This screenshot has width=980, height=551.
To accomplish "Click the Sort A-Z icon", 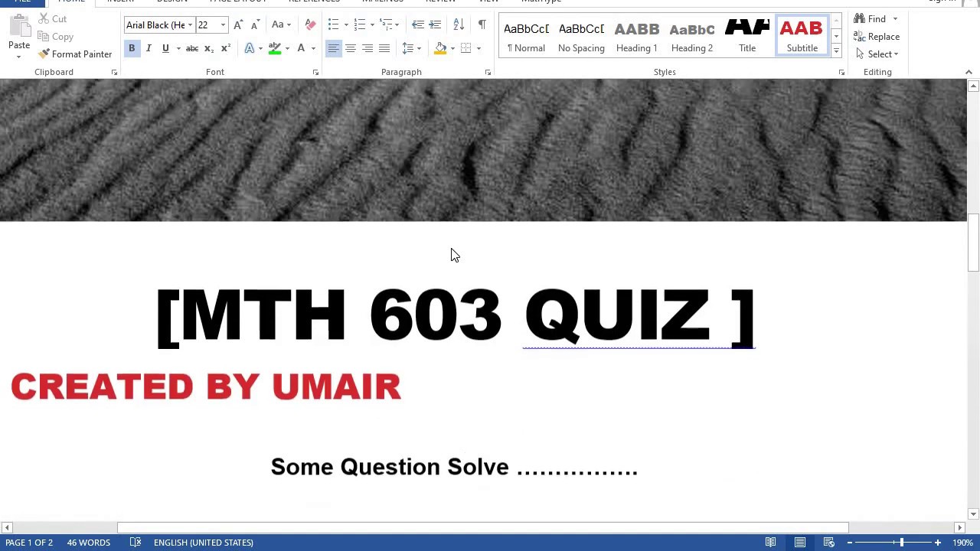I will [x=459, y=25].
